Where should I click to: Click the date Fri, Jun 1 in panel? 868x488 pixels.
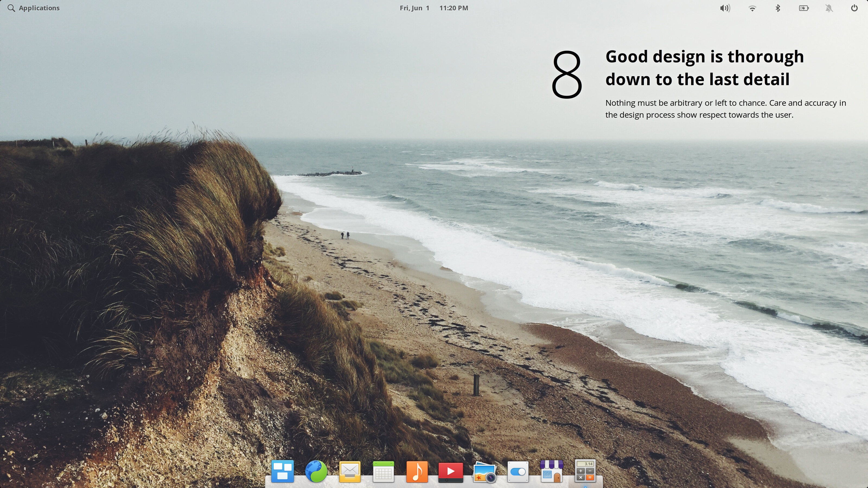(x=414, y=8)
